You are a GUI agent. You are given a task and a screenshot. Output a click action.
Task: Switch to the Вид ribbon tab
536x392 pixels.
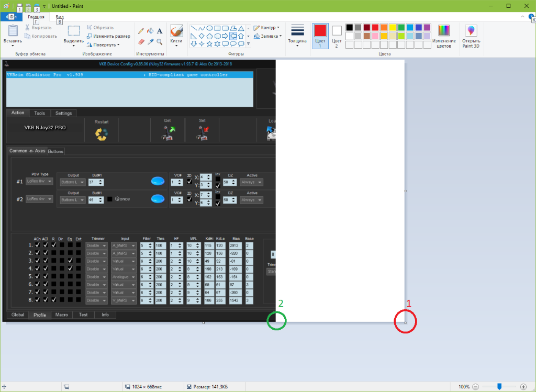(x=60, y=17)
